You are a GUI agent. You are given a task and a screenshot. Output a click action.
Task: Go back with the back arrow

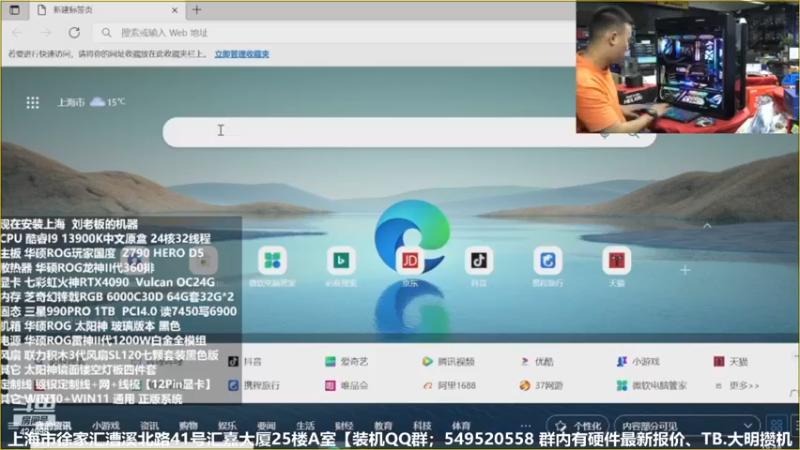coord(18,33)
